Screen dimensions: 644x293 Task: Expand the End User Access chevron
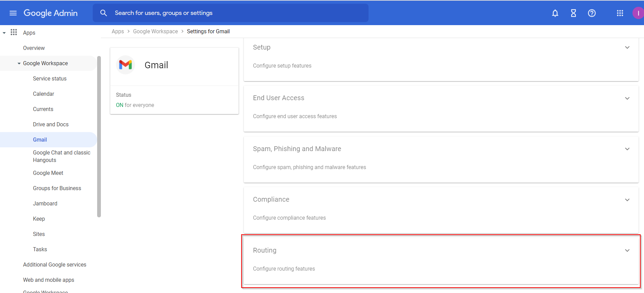(627, 98)
